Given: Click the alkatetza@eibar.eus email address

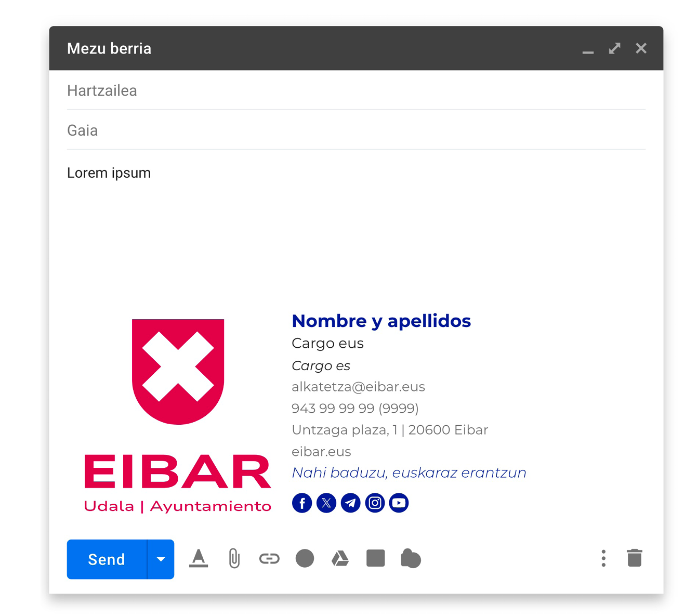Looking at the screenshot, I should coord(358,387).
